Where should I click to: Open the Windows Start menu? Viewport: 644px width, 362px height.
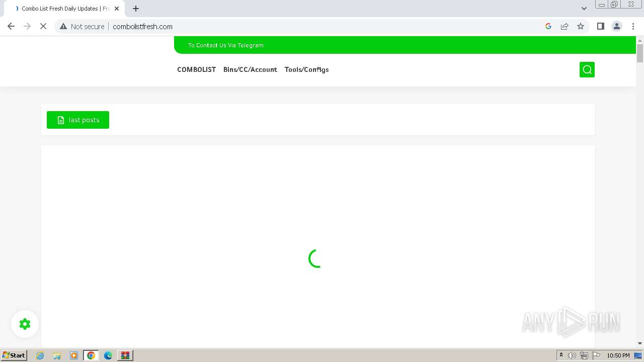click(14, 355)
